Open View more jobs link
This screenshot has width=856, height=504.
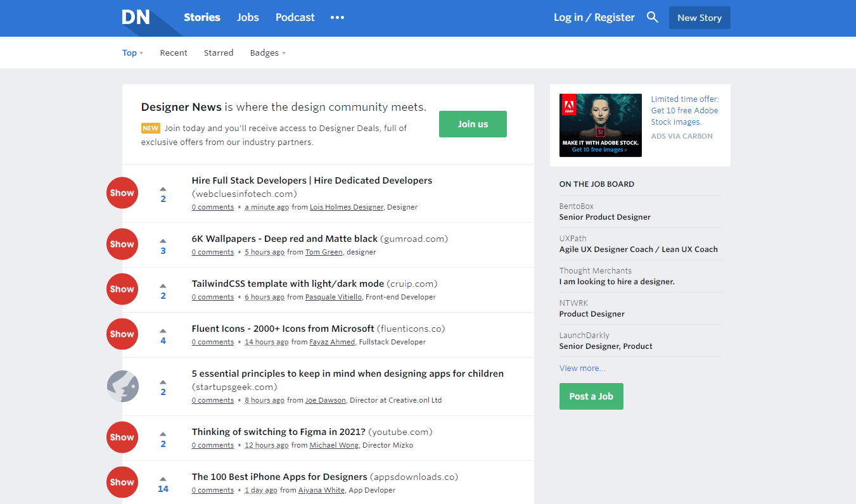tap(582, 369)
